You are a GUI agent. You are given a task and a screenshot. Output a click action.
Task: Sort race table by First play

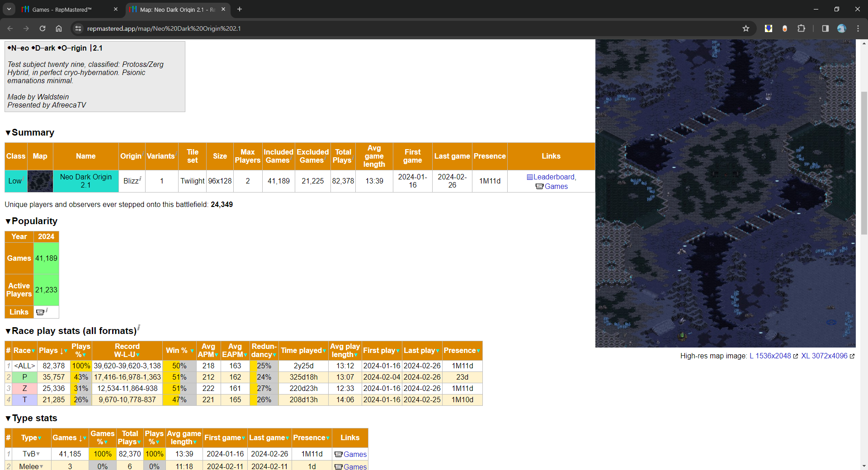(382, 351)
